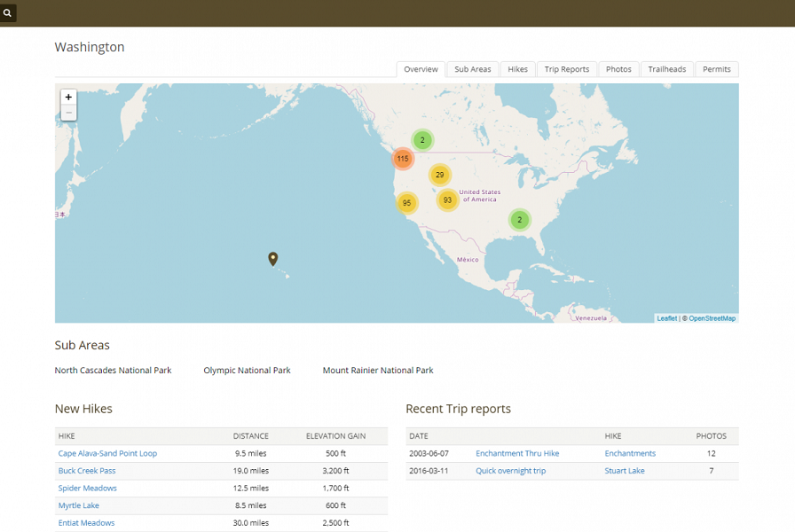Click the 2003-06-07 trip report date
795x532 pixels.
click(429, 453)
